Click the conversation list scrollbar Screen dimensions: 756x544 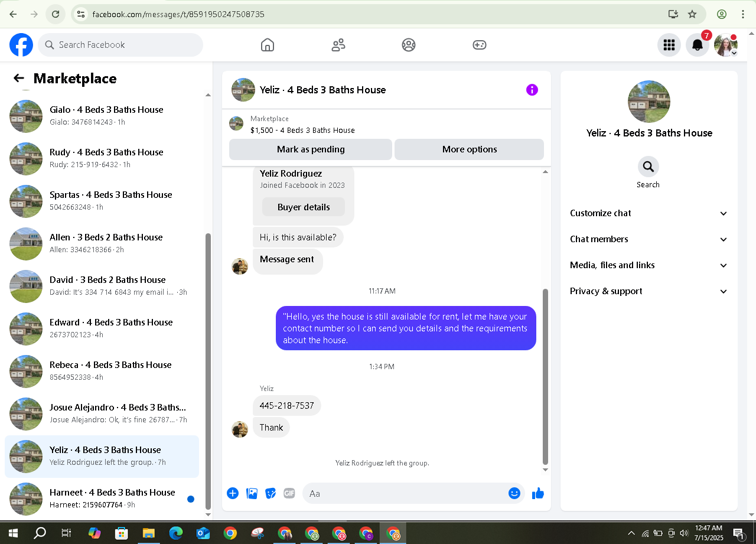point(207,371)
